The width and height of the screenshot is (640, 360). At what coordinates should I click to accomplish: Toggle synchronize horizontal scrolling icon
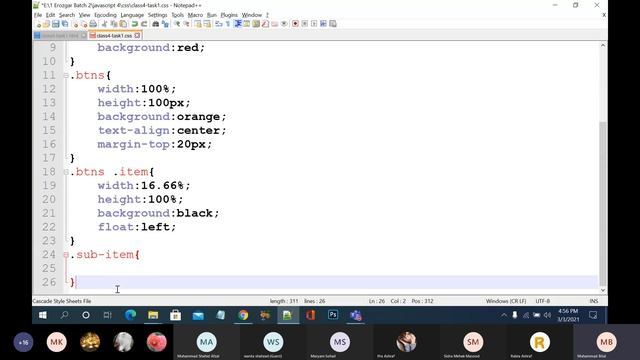coord(207,24)
